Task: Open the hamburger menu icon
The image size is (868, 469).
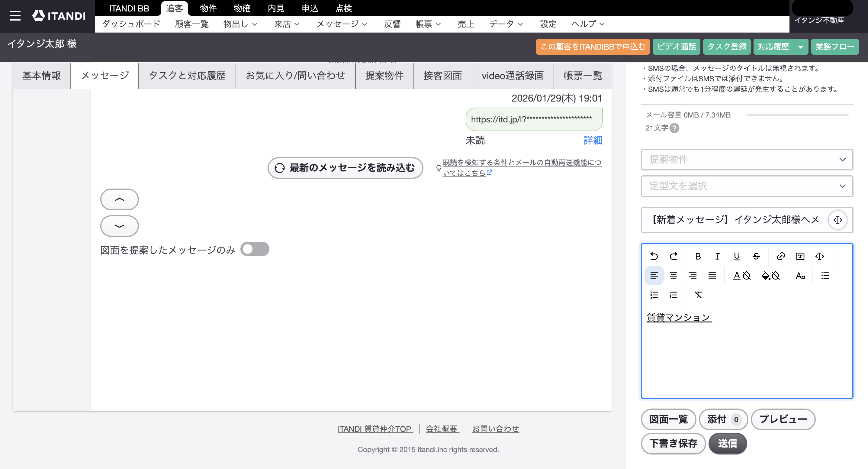Action: 15,16
